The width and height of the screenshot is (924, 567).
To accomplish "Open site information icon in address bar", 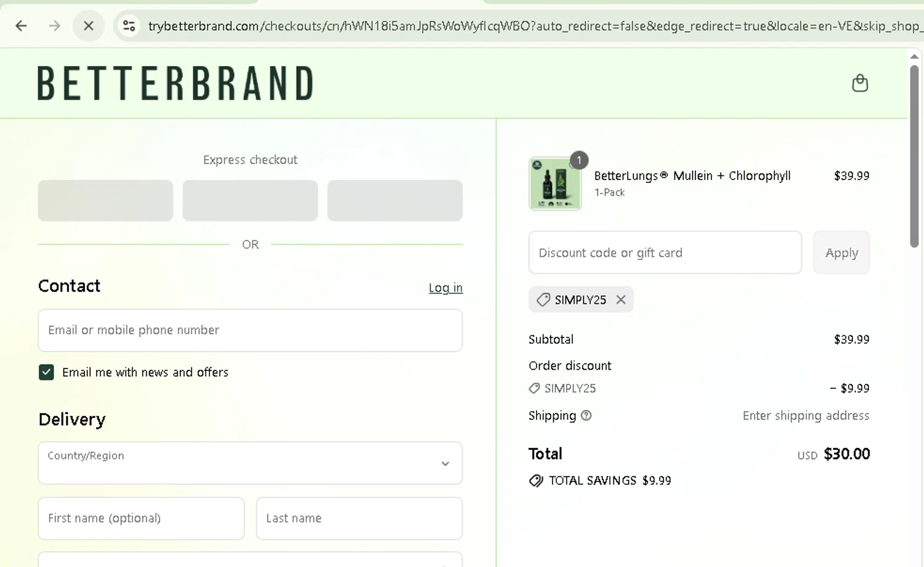I will 129,26.
